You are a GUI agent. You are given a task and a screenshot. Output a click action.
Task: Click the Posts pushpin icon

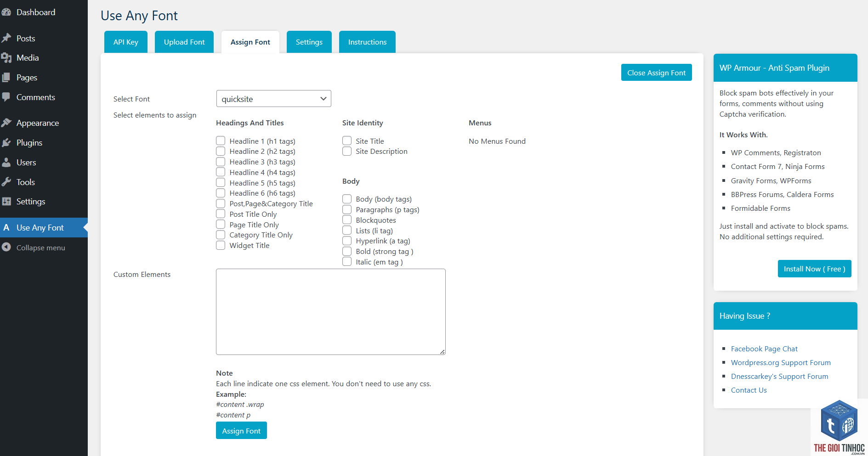pos(6,38)
